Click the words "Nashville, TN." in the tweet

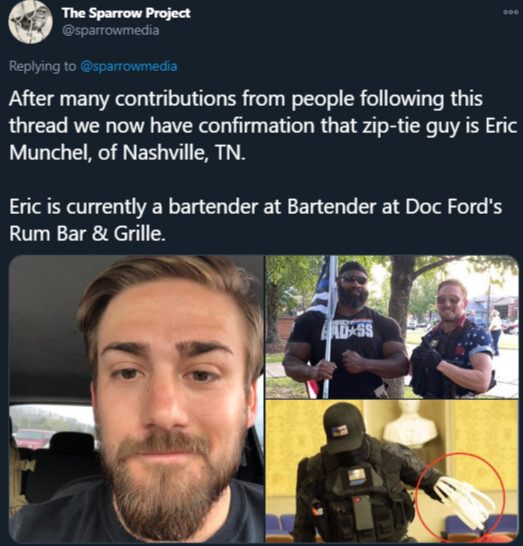[184, 152]
